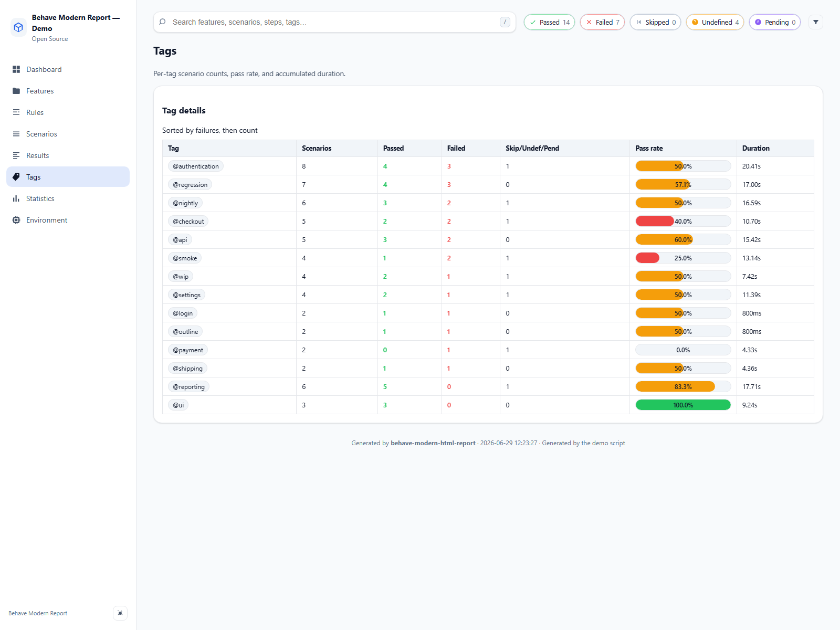This screenshot has height=630, width=840.
Task: Click the Tags label icon
Action: click(x=16, y=177)
